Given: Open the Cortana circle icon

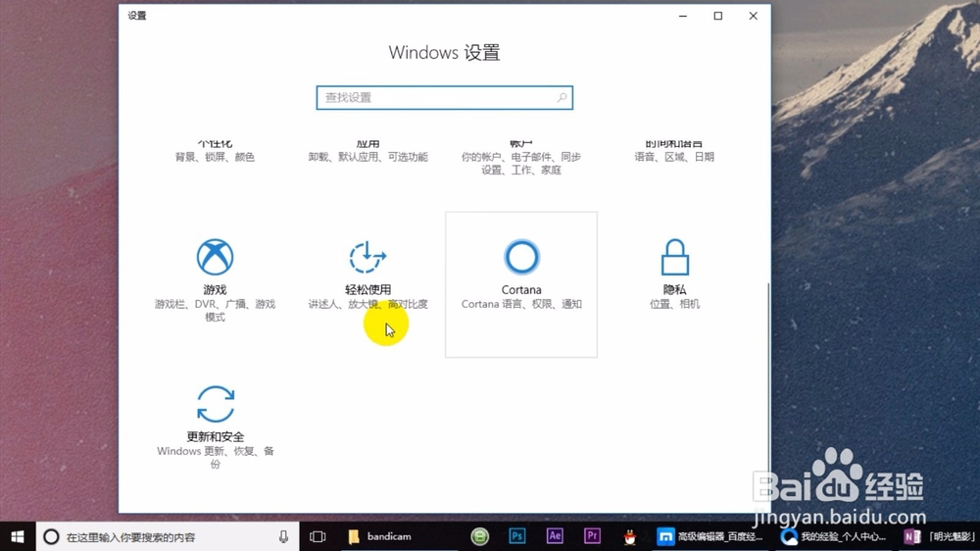Looking at the screenshot, I should click(521, 257).
